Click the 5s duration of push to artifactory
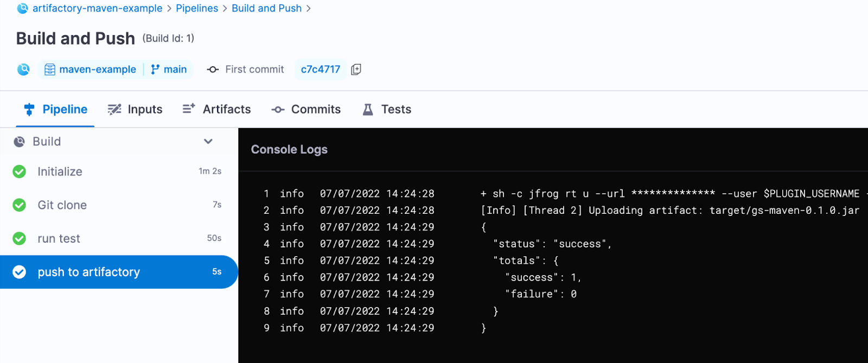This screenshot has width=868, height=363. pyautogui.click(x=217, y=271)
